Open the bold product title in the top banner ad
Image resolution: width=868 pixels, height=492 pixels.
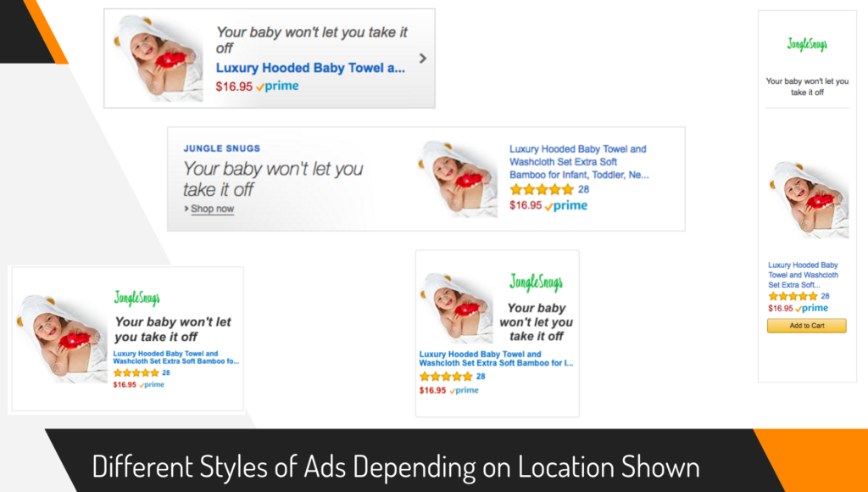tap(310, 68)
